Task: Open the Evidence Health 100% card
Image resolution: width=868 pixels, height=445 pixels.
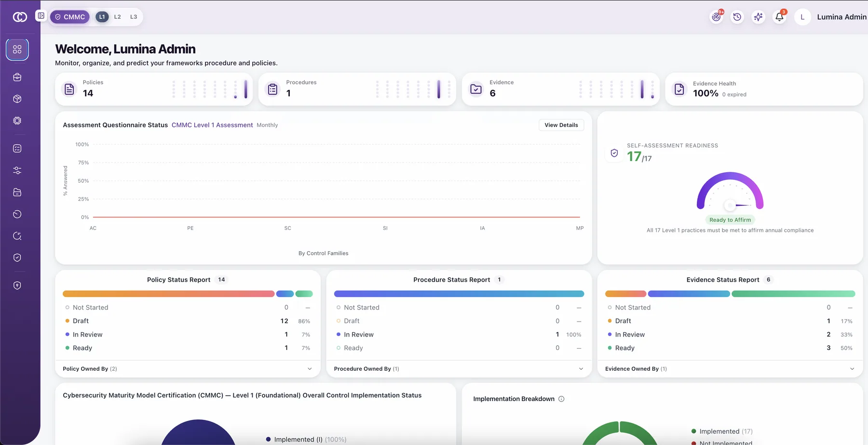Action: [764, 89]
